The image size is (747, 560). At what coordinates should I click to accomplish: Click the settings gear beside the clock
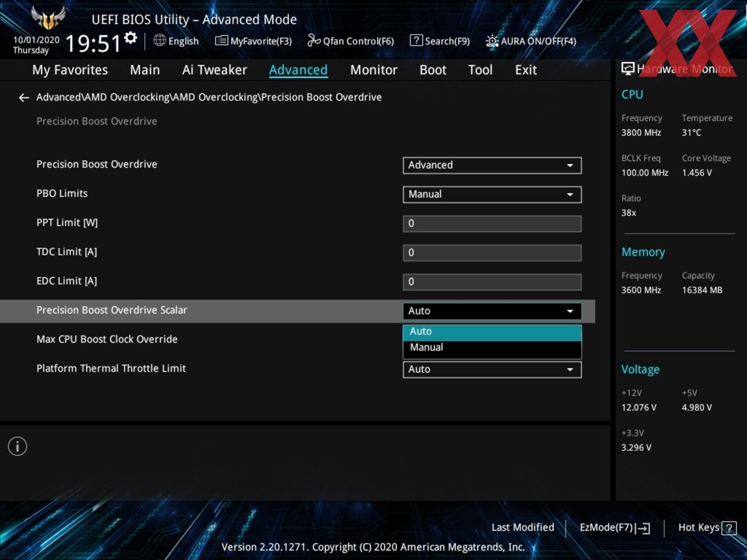[x=130, y=38]
